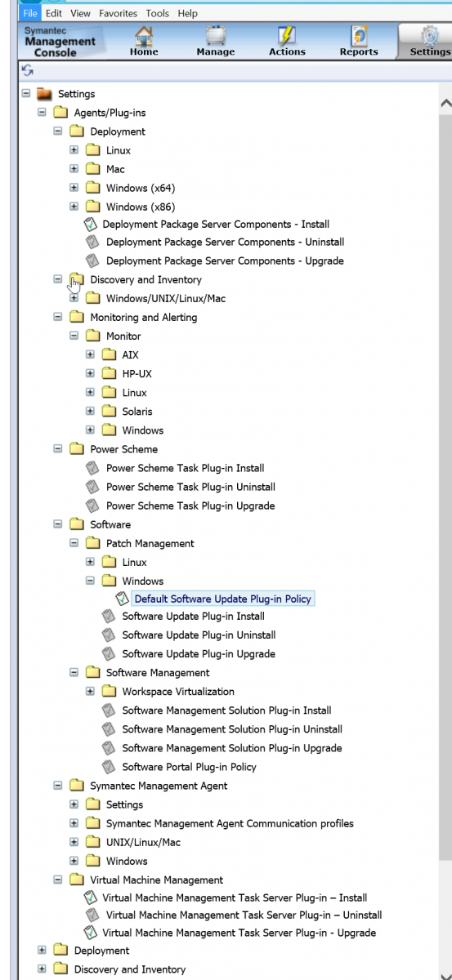The image size is (452, 980).
Task: Click Software Update Plug-in Uninstall icon
Action: pos(109,635)
